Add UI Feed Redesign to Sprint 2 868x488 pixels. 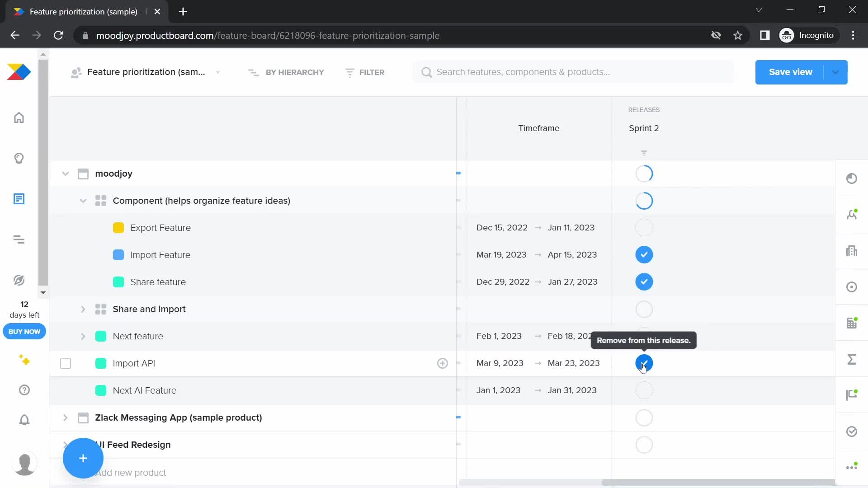click(644, 445)
